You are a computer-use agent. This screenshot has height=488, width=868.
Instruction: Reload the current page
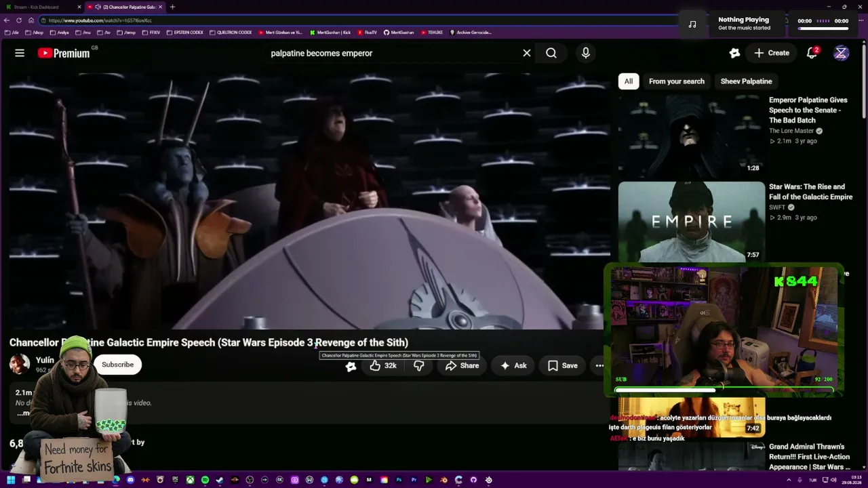(x=20, y=20)
